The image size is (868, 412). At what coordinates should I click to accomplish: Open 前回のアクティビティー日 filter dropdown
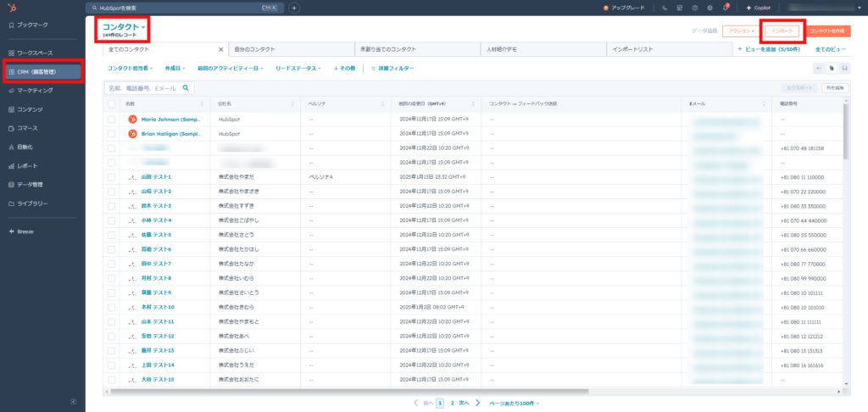[231, 68]
